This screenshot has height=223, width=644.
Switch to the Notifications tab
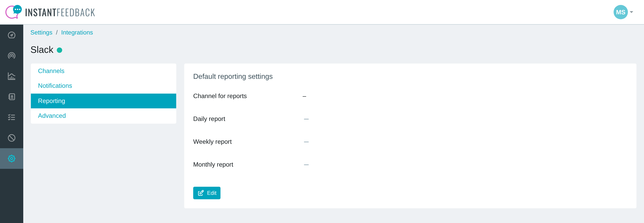103,86
